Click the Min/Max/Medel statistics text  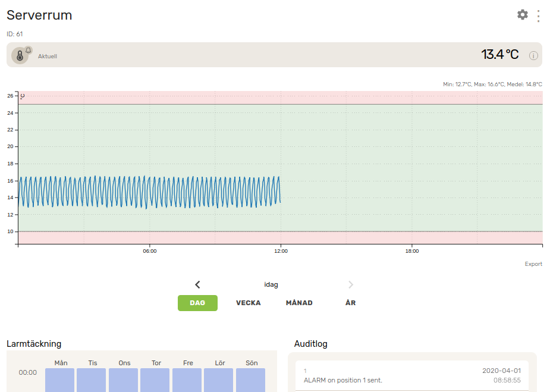pyautogui.click(x=492, y=84)
